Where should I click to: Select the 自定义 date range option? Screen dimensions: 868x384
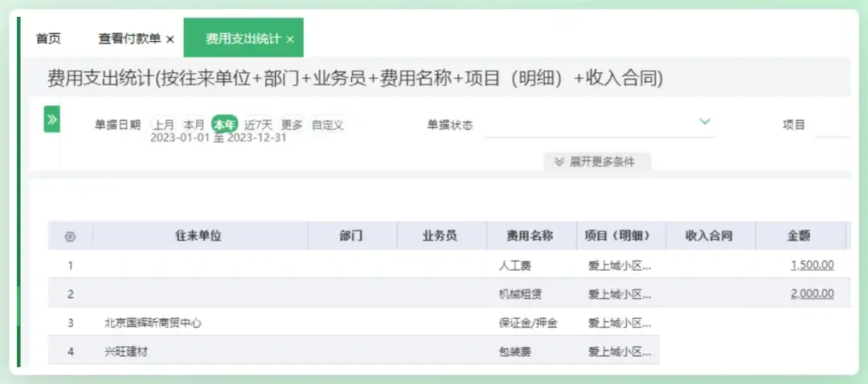[x=328, y=125]
